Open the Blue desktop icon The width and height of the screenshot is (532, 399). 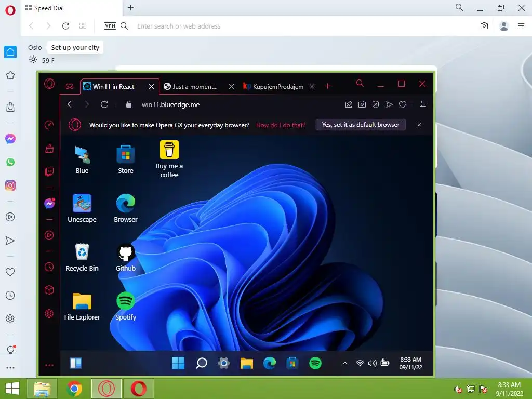(x=82, y=159)
